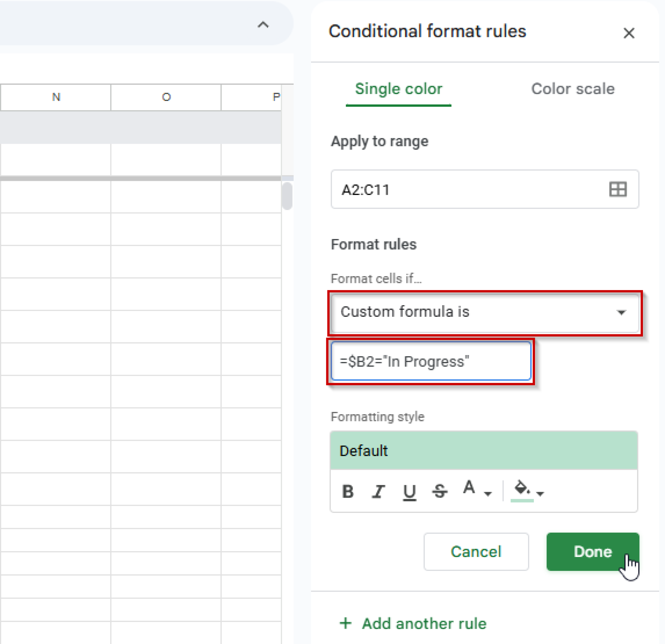Apply bold formatting in formatting style
665x644 pixels.
[x=348, y=492]
